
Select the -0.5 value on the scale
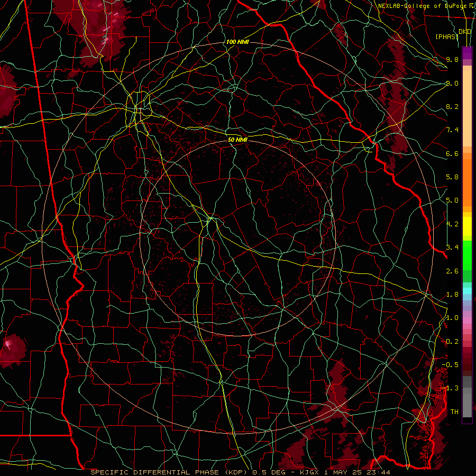(450, 365)
